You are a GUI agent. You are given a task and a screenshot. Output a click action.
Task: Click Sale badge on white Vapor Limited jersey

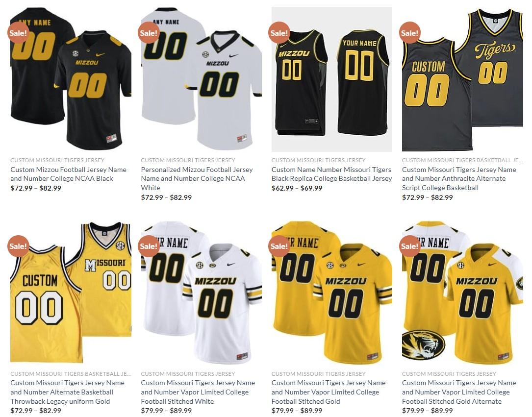click(149, 246)
